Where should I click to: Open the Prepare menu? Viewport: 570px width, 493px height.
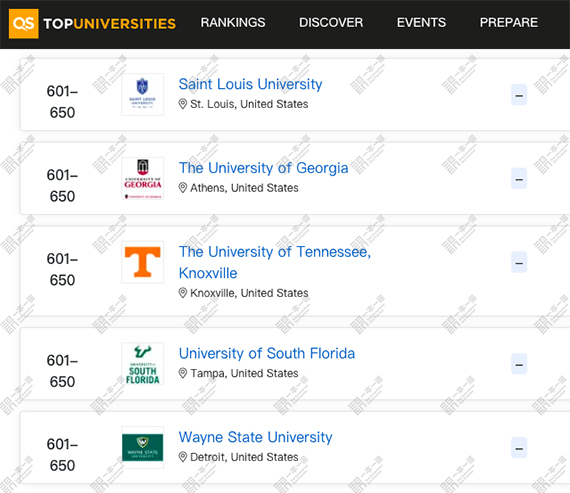(509, 23)
